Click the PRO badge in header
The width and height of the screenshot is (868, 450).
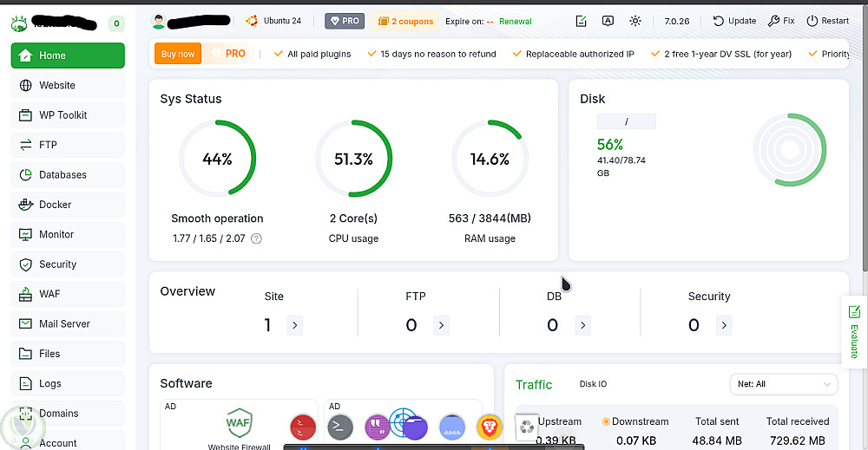pyautogui.click(x=345, y=21)
